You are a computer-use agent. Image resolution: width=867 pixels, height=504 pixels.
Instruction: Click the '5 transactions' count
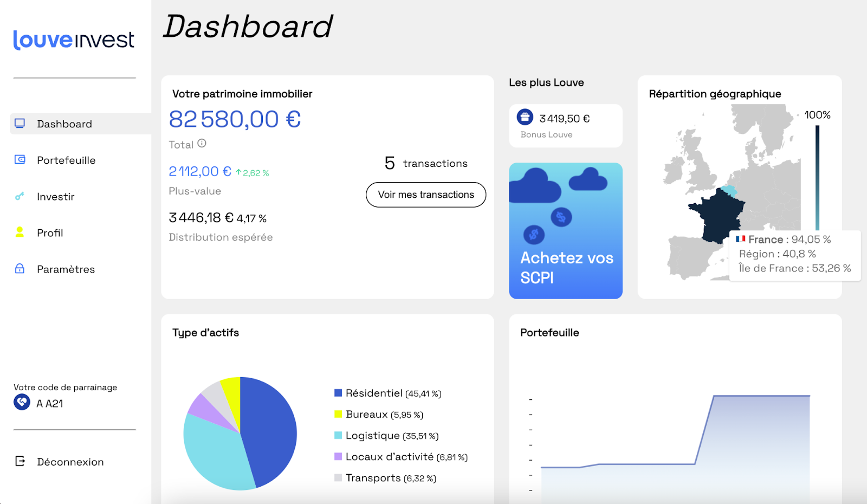pyautogui.click(x=426, y=163)
